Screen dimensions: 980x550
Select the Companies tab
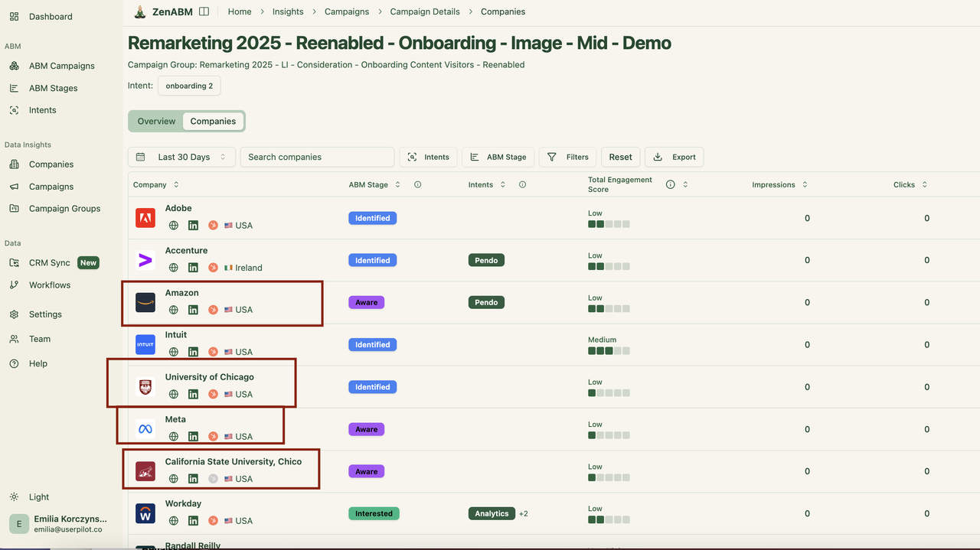coord(213,121)
